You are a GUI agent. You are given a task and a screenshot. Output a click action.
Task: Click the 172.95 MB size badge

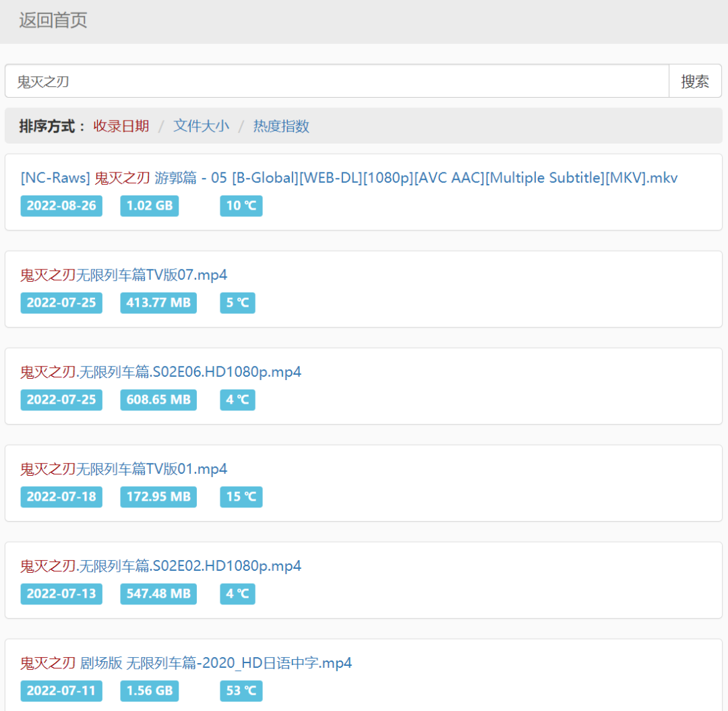click(x=158, y=497)
